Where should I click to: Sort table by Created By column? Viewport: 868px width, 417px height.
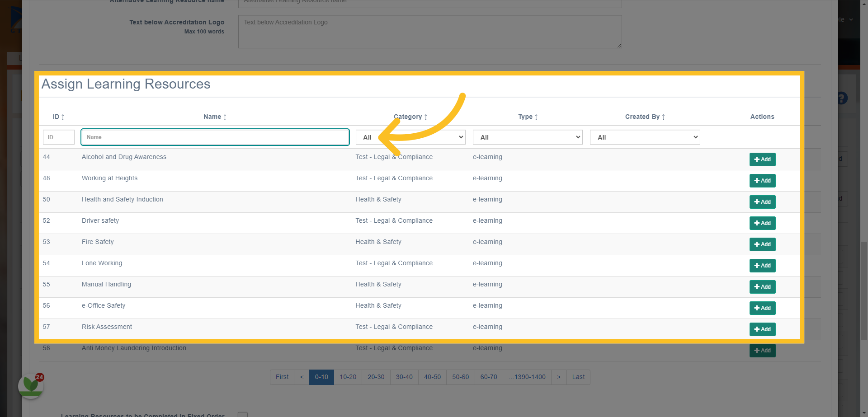[x=645, y=117]
